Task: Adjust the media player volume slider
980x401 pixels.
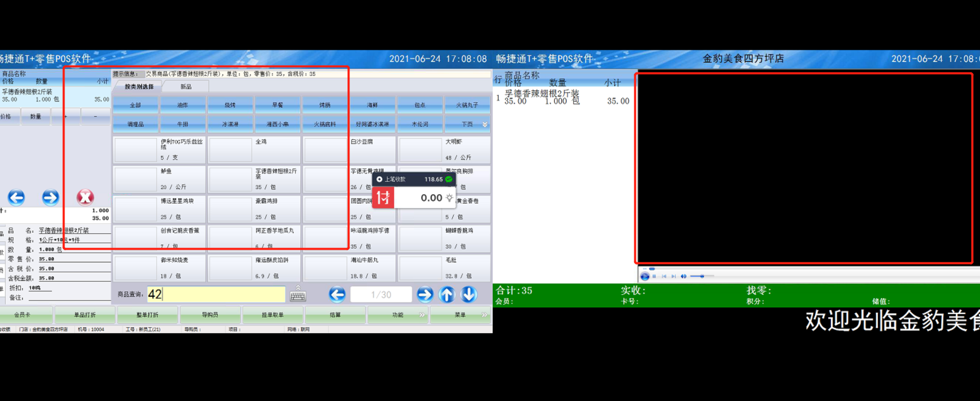Action: (x=702, y=276)
